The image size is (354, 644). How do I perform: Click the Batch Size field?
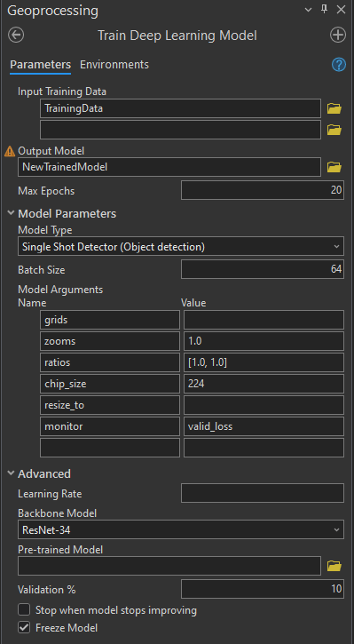263,269
